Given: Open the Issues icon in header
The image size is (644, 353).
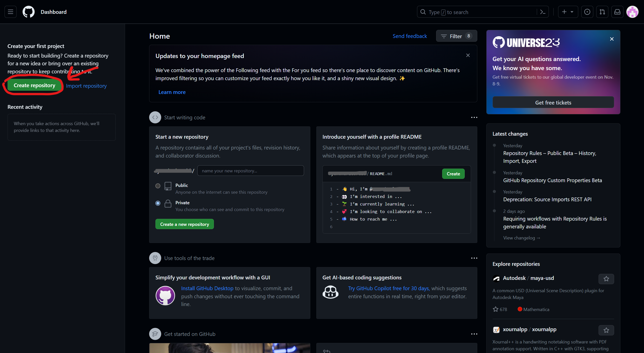Looking at the screenshot, I should 587,12.
